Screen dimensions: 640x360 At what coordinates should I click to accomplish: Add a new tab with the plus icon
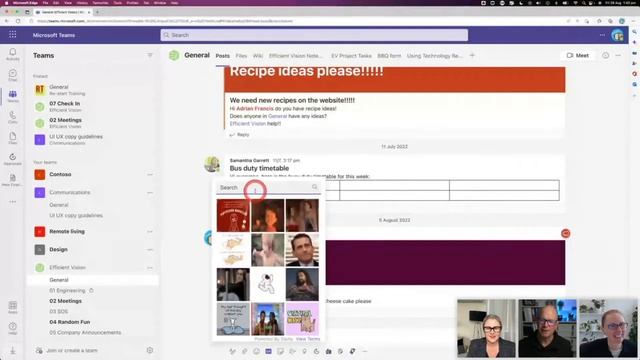click(472, 55)
